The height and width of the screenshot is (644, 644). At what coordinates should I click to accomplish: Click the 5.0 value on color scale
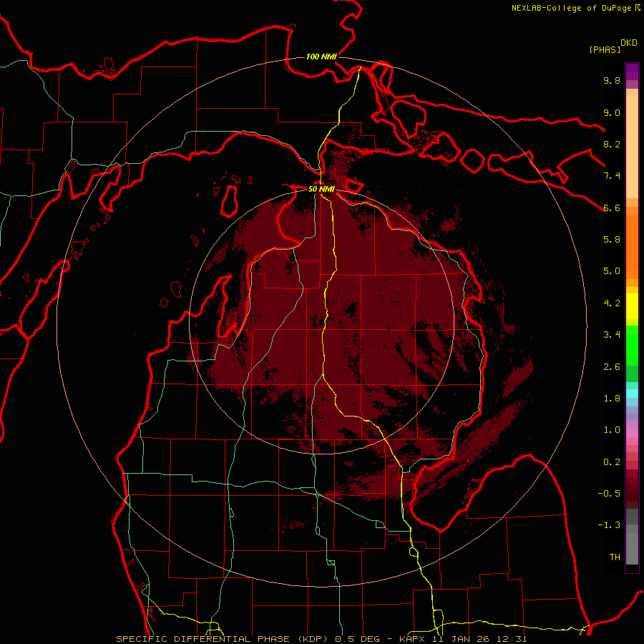click(612, 271)
